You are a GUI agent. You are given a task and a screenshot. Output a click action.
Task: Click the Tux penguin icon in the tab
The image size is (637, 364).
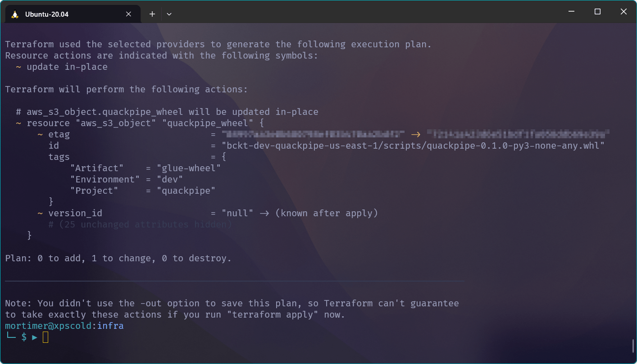tap(15, 14)
